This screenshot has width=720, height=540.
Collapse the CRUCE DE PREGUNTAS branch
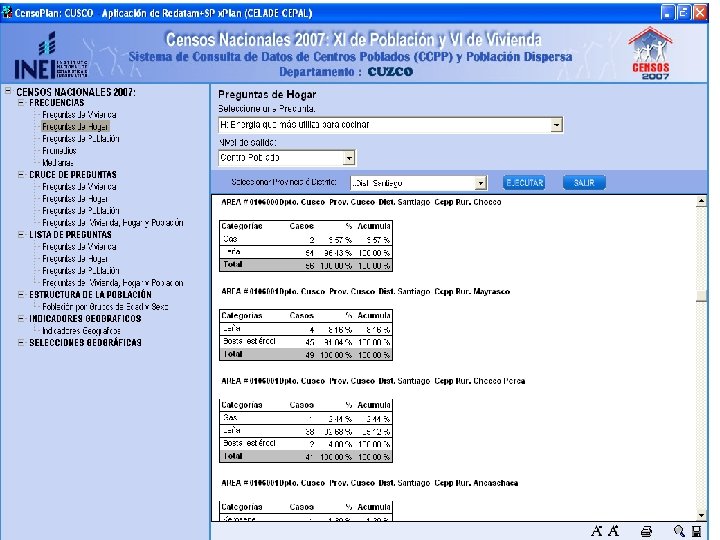coord(21,174)
